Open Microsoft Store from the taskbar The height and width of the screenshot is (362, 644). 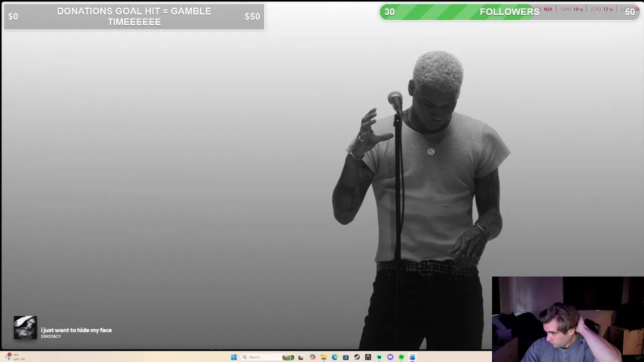pyautogui.click(x=346, y=357)
